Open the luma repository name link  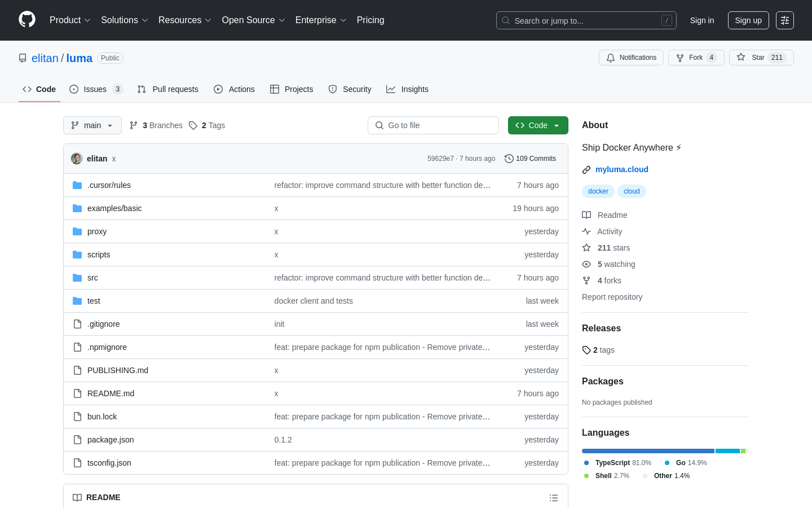click(80, 58)
